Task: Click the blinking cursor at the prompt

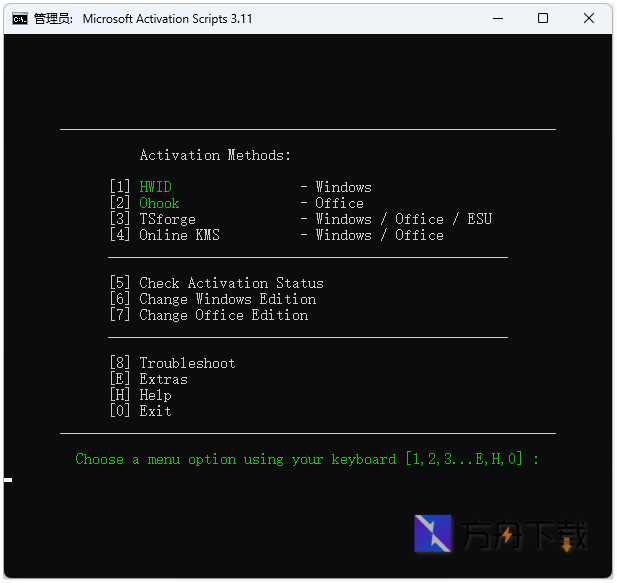Action: pos(8,480)
